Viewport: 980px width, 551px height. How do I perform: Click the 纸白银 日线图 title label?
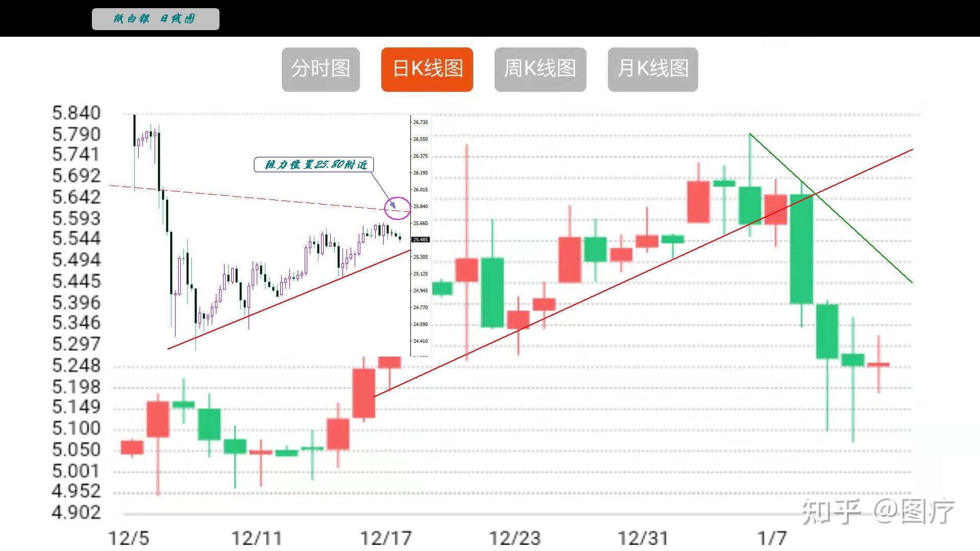coord(155,19)
